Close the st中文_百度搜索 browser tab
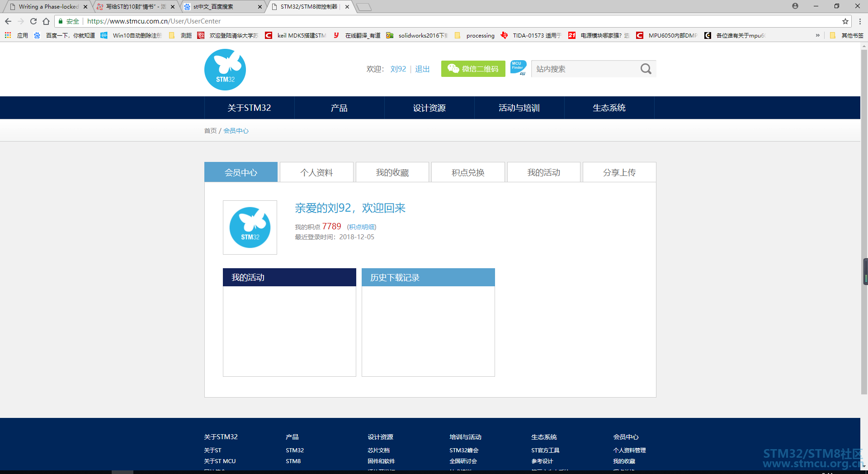Image resolution: width=868 pixels, height=474 pixels. click(259, 7)
